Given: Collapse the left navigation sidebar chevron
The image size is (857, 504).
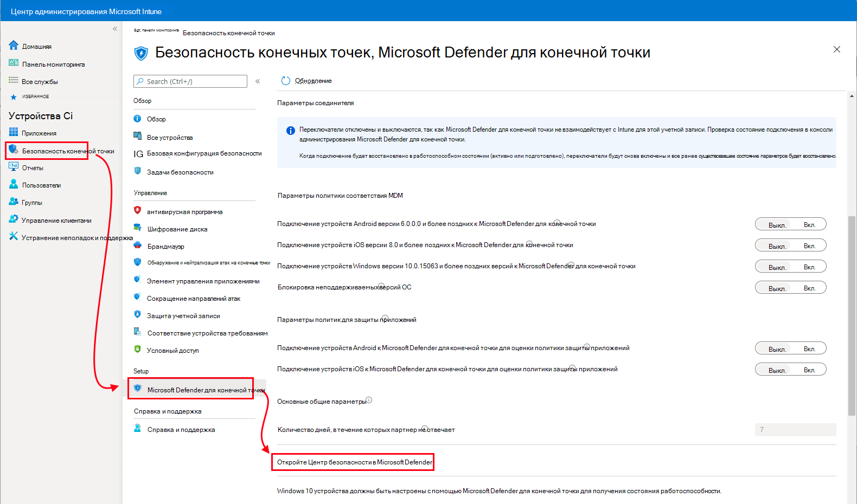Looking at the screenshot, I should [115, 29].
